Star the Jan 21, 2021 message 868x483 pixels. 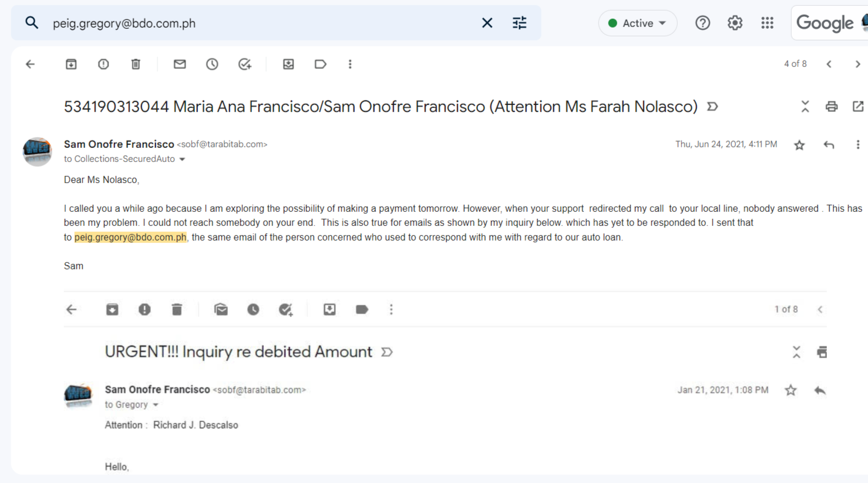click(791, 390)
